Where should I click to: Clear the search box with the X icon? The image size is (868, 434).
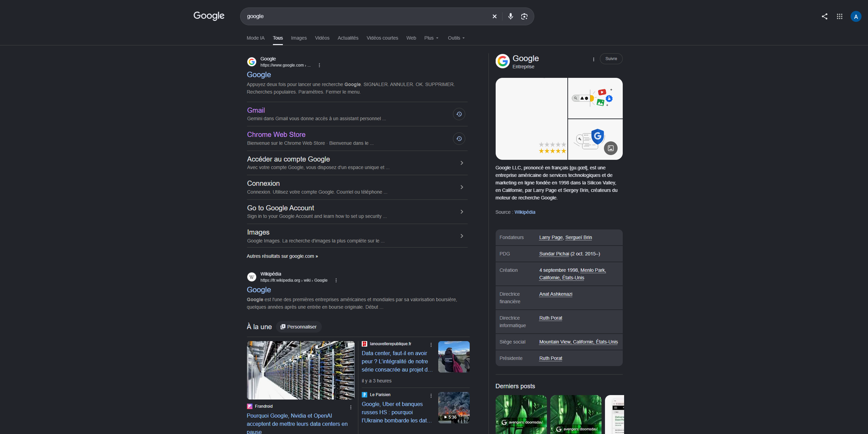[494, 16]
